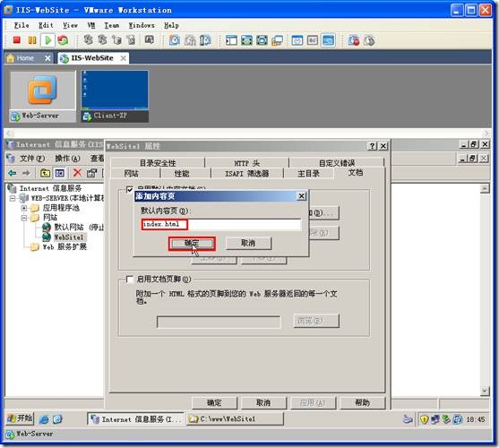Open the VM menu
Image resolution: width=499 pixels, height=448 pixels.
pyautogui.click(x=91, y=25)
